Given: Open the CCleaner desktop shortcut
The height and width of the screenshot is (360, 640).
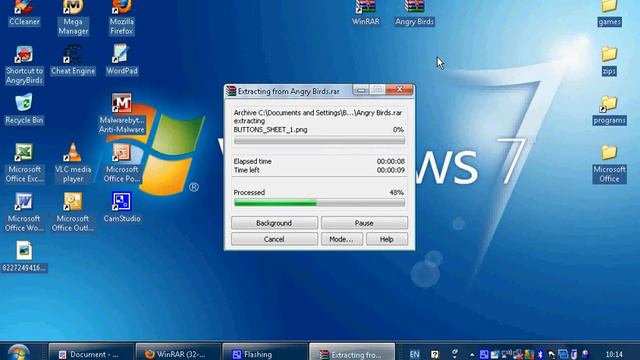Looking at the screenshot, I should [24, 13].
